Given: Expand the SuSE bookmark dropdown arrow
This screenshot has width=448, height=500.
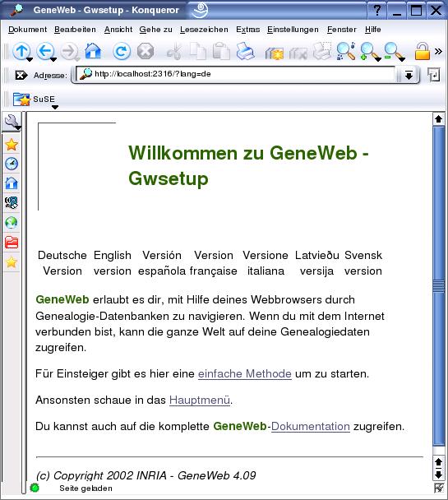Looking at the screenshot, I should click(55, 107).
